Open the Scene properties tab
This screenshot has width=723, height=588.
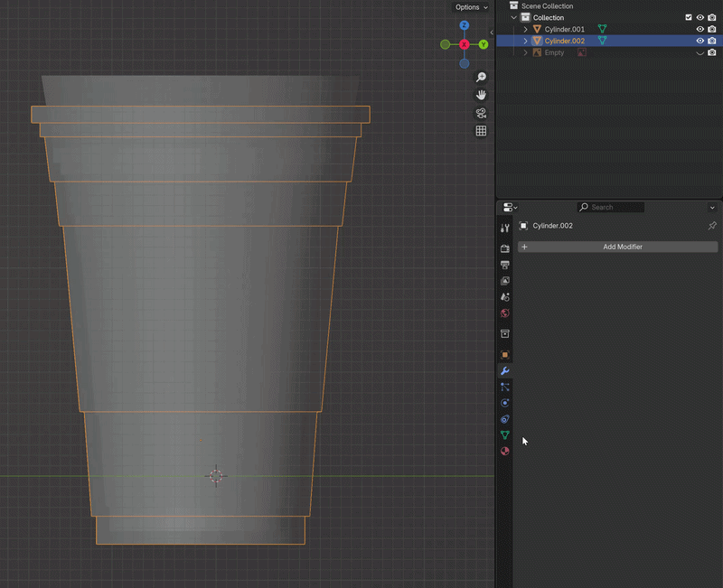coord(505,297)
